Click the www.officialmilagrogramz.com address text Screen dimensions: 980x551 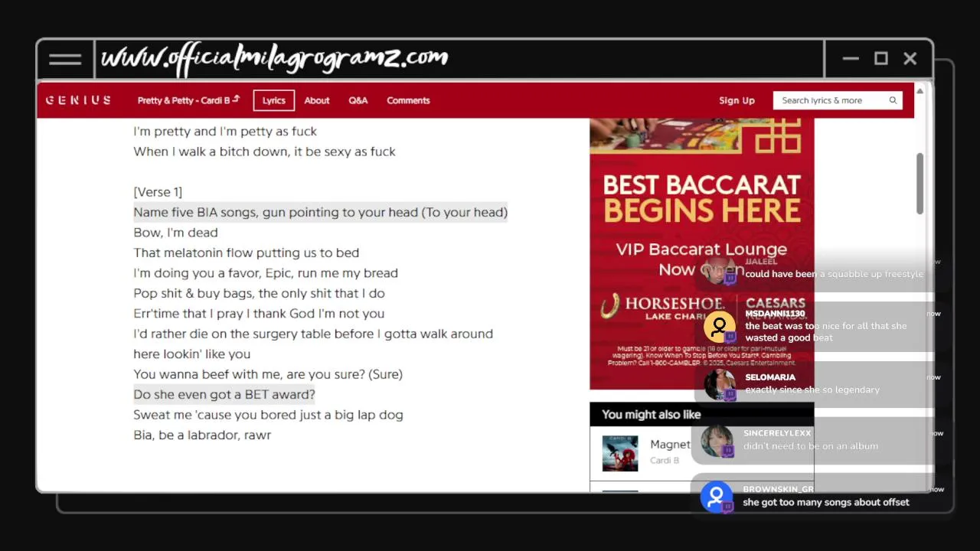click(x=275, y=58)
